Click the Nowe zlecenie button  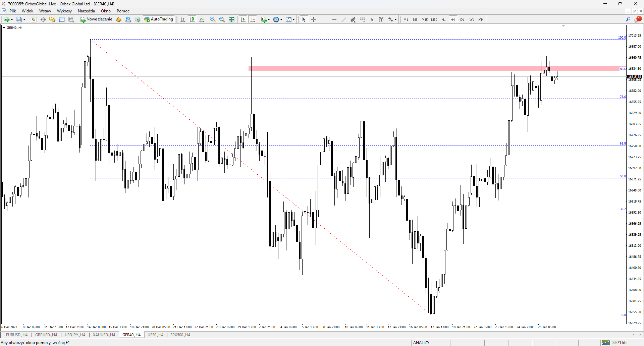(96, 19)
